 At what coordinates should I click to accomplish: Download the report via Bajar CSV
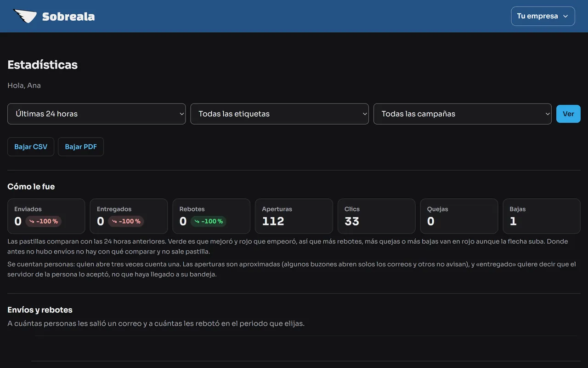[x=31, y=147]
